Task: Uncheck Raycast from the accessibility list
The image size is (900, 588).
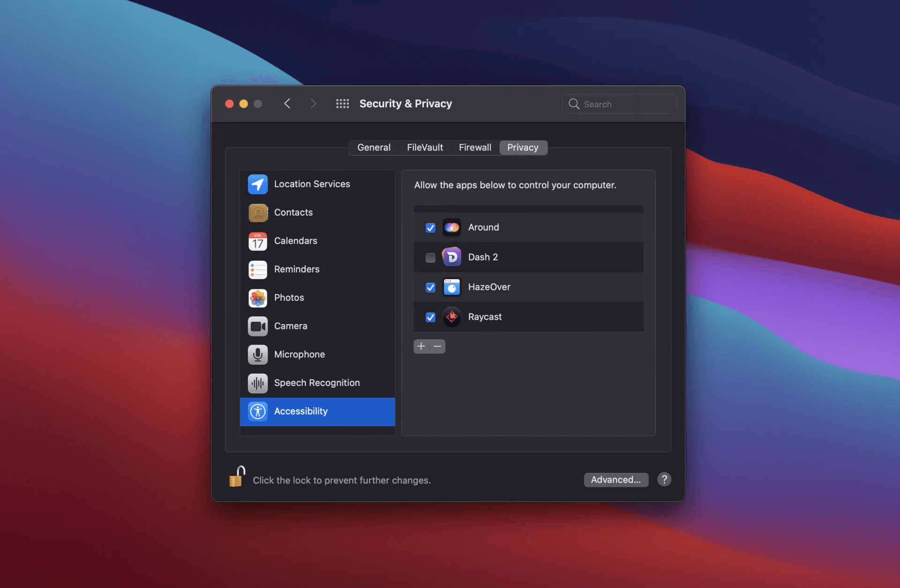Action: pyautogui.click(x=430, y=317)
